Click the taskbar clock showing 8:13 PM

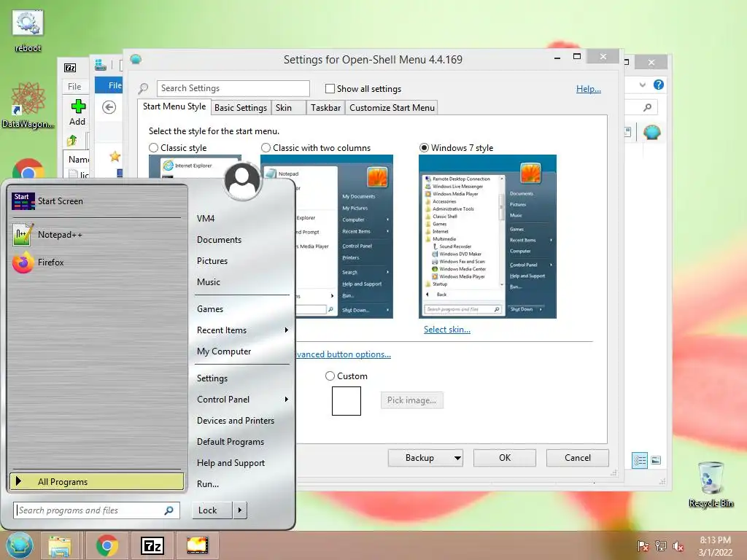715,546
